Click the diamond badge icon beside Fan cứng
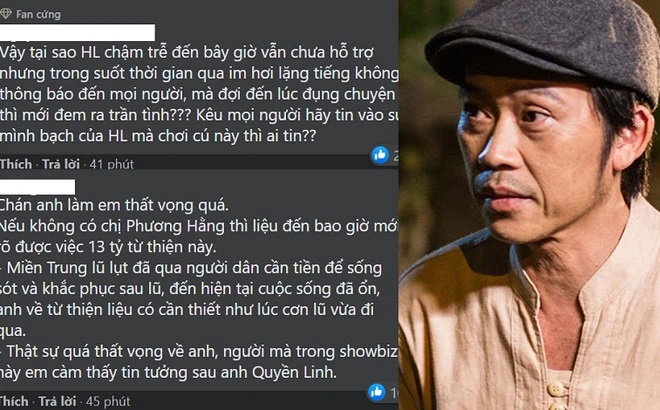 (5, 14)
